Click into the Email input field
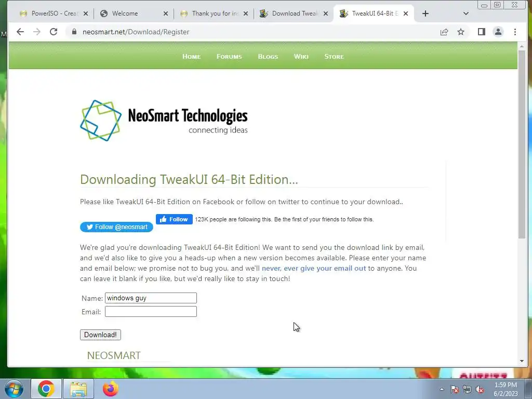The image size is (532, 399). 151,312
